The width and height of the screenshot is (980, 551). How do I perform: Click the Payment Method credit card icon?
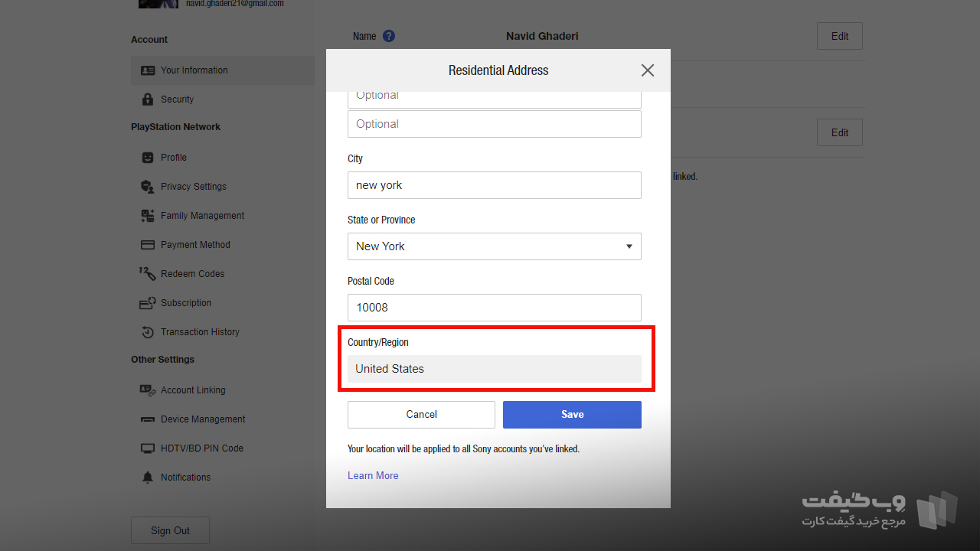pos(148,245)
